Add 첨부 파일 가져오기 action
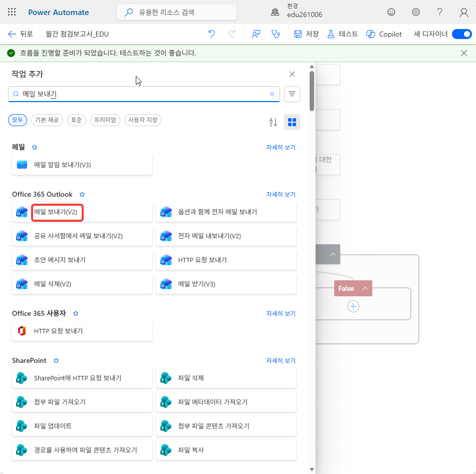Image resolution: width=476 pixels, height=474 pixels. 82,402
